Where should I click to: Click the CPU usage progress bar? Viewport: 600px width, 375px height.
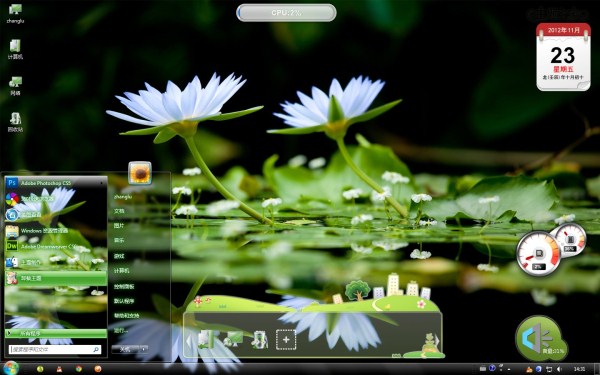[286, 13]
